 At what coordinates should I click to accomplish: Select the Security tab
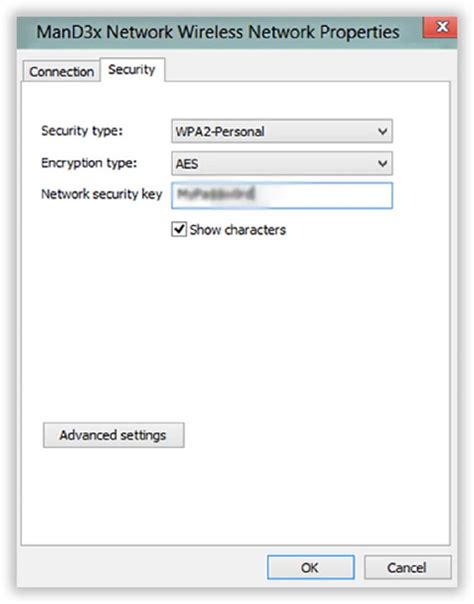point(132,70)
